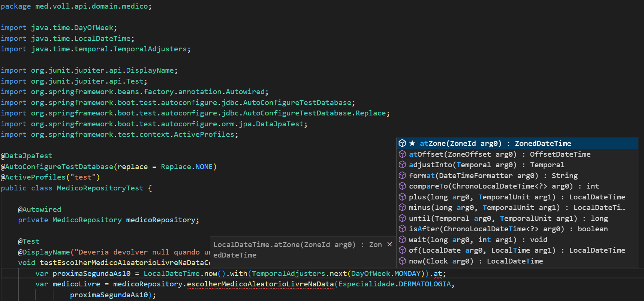The height and width of the screenshot is (301, 644).
Task: Click the method icon beside plus
Action: point(402,197)
